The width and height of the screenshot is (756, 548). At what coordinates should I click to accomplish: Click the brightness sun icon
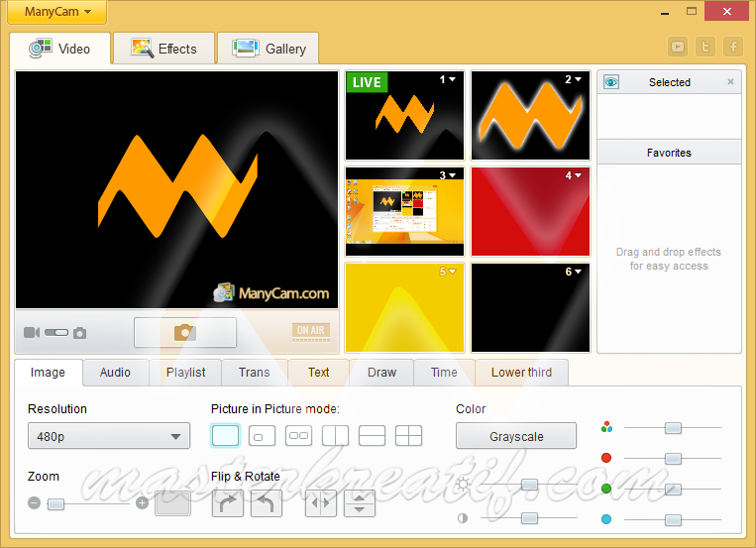coord(463,484)
